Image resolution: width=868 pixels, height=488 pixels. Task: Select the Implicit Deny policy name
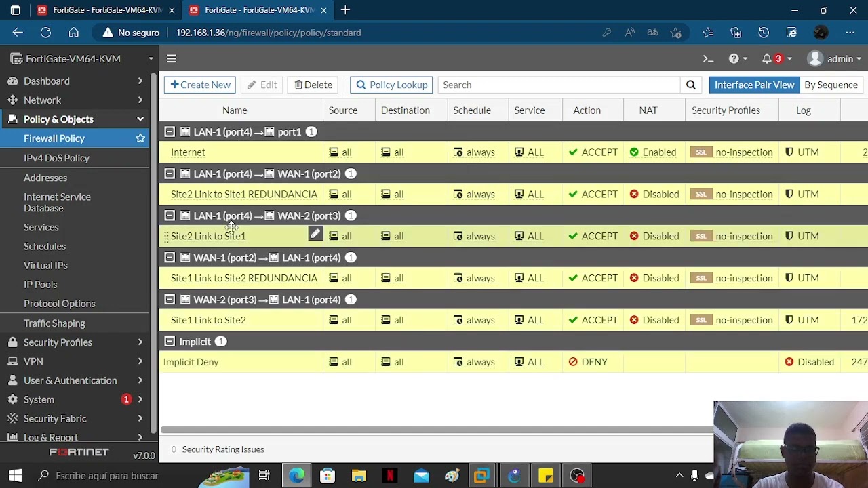pyautogui.click(x=191, y=362)
